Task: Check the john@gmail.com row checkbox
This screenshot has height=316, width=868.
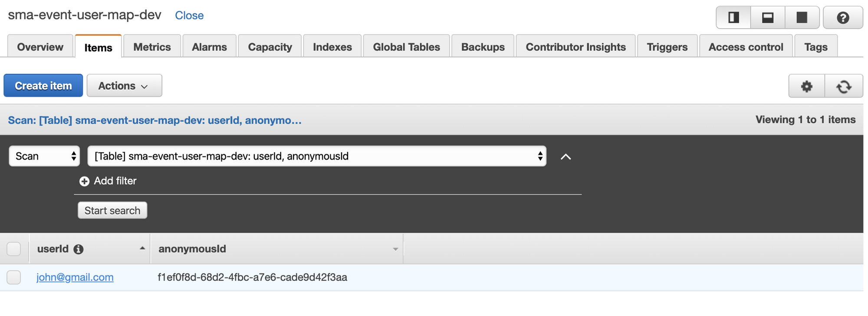Action: click(x=14, y=277)
